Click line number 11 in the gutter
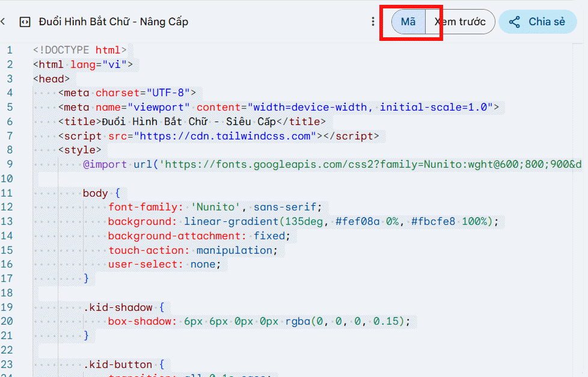 pos(7,193)
